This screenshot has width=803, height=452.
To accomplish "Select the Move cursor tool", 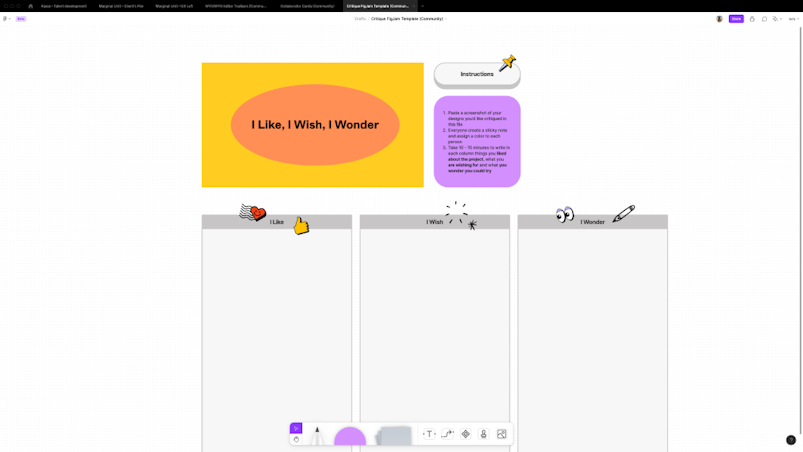I will point(296,428).
